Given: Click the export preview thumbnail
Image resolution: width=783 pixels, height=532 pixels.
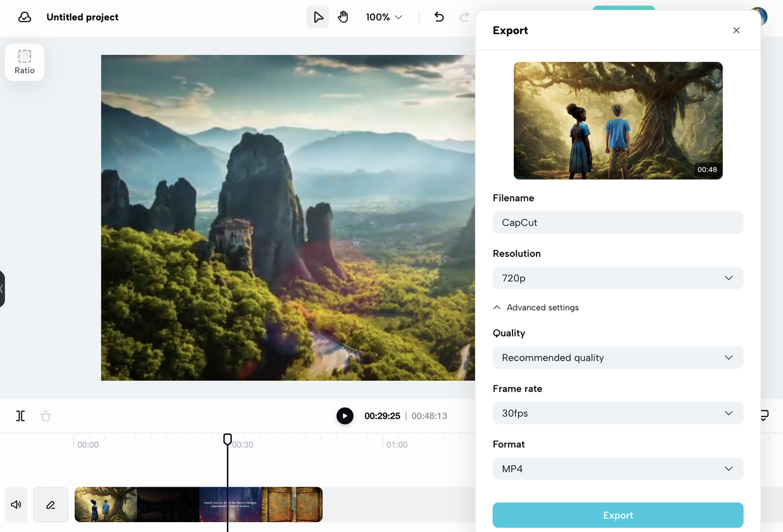Looking at the screenshot, I should [618, 120].
